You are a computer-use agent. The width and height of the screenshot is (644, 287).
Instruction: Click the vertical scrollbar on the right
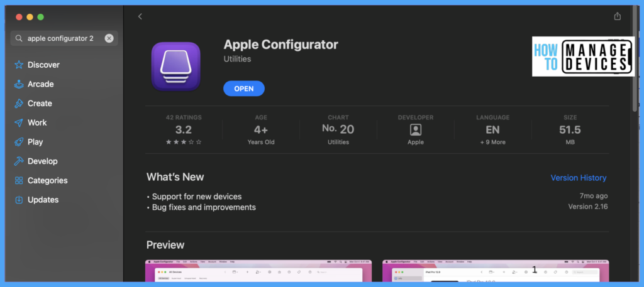(635, 58)
